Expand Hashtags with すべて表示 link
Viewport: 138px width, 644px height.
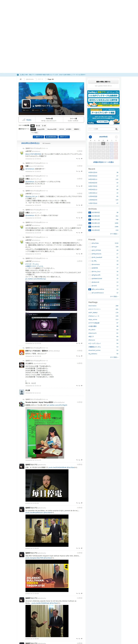click(x=114, y=357)
